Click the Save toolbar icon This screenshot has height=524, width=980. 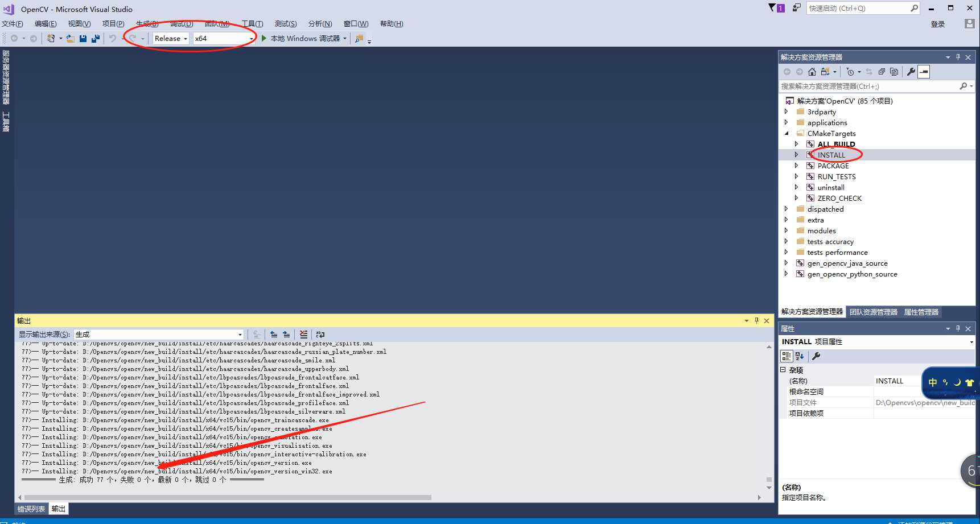click(83, 38)
